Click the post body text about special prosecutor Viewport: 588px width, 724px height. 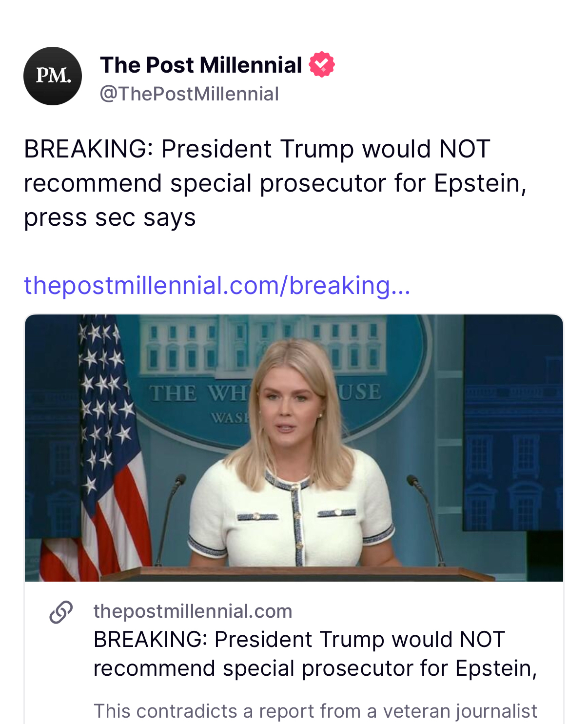[275, 183]
